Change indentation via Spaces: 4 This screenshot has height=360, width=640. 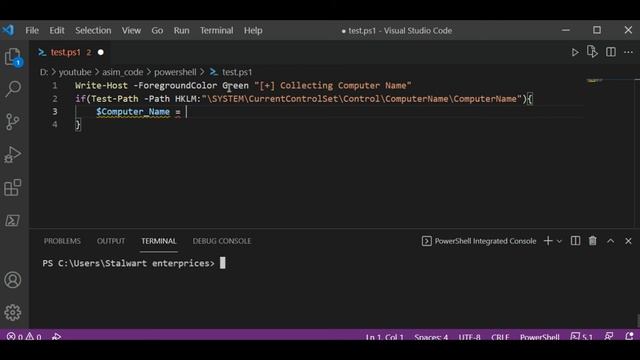[x=431, y=337]
